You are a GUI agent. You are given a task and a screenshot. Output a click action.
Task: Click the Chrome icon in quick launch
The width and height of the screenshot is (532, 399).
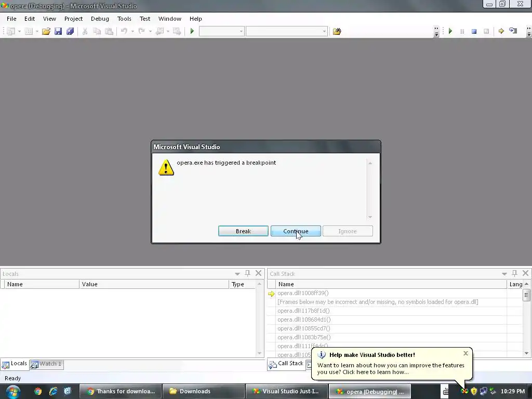38,391
